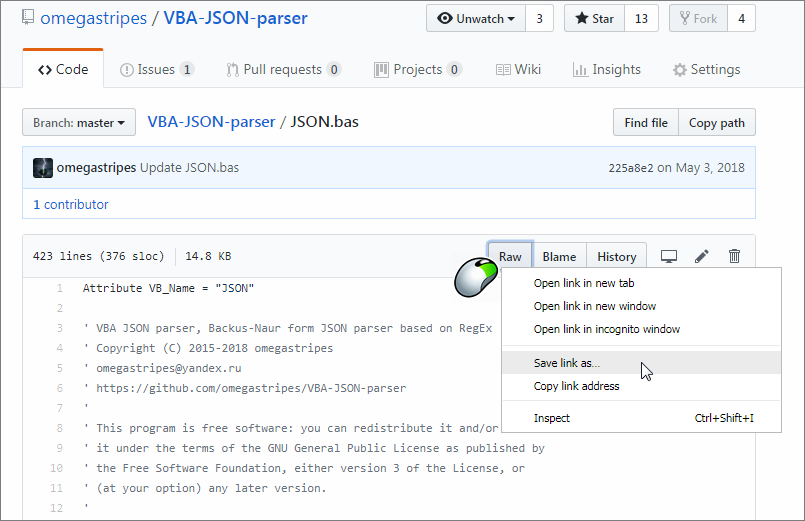Open the Pull requests tab
The width and height of the screenshot is (805, 521).
tap(283, 69)
